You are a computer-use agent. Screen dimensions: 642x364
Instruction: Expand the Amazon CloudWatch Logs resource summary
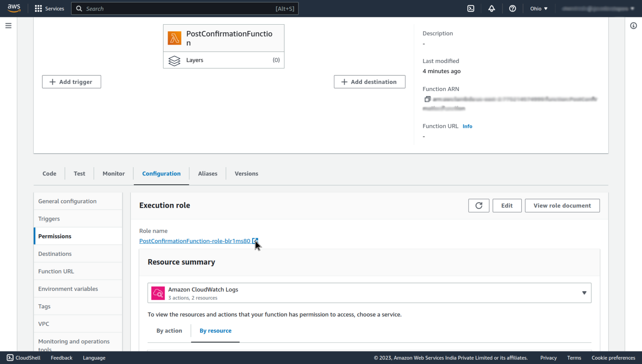coord(584,293)
